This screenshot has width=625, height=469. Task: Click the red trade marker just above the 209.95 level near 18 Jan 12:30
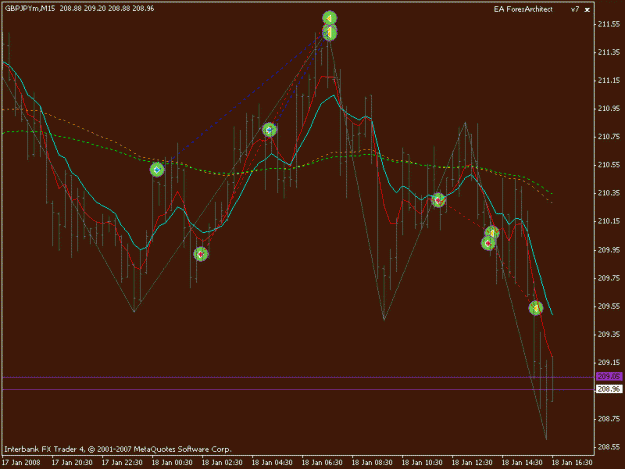click(488, 243)
